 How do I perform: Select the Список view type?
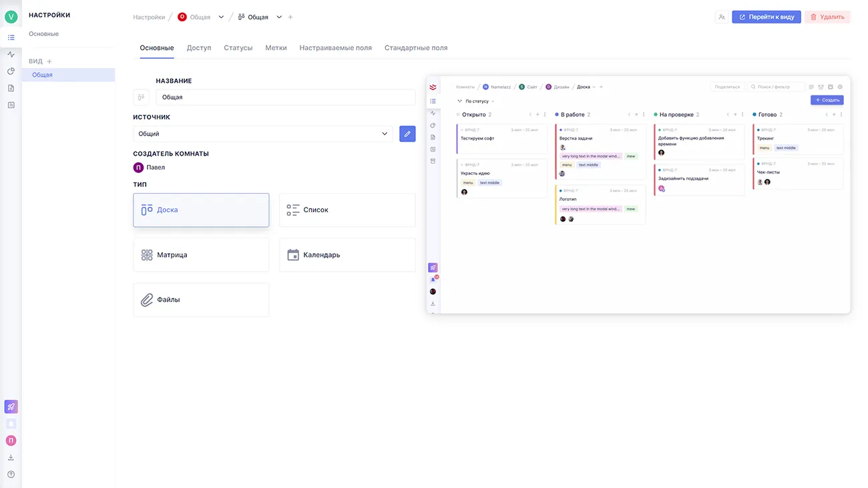(347, 210)
